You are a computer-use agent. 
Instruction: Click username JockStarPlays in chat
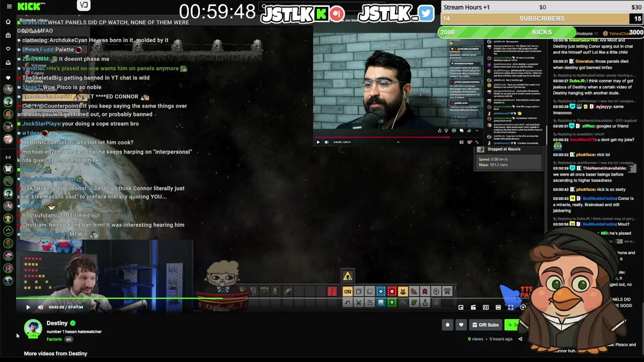(x=41, y=124)
